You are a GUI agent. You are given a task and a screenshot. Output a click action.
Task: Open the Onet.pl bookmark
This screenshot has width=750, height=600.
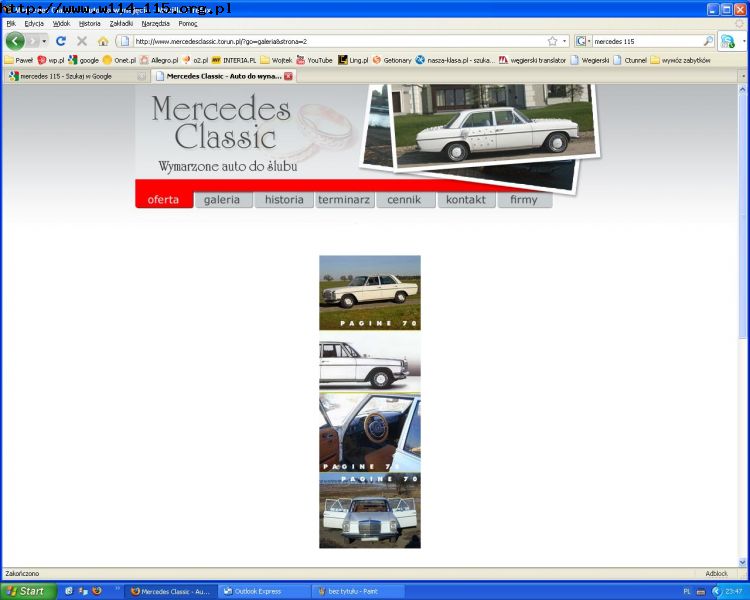[x=119, y=60]
